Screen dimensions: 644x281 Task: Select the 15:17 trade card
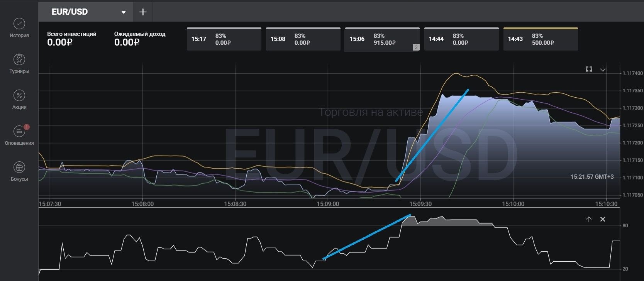click(224, 39)
